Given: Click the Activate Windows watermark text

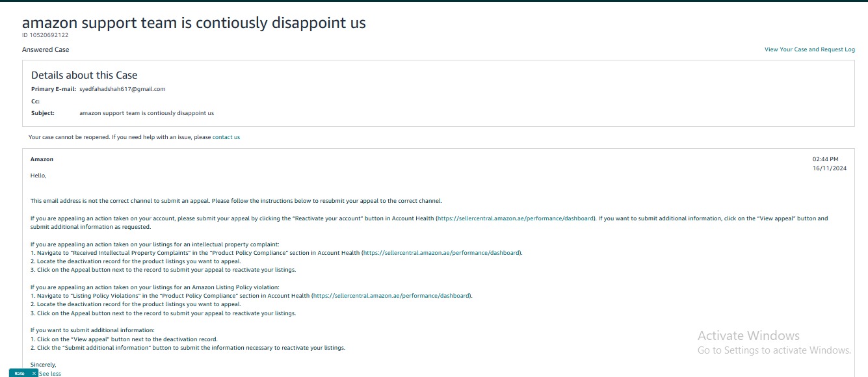Looking at the screenshot, I should coord(748,335).
